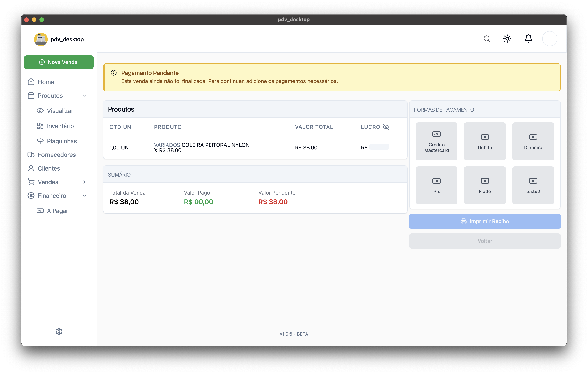Click the 'Pagamento Pendente' alert title

pyautogui.click(x=150, y=73)
